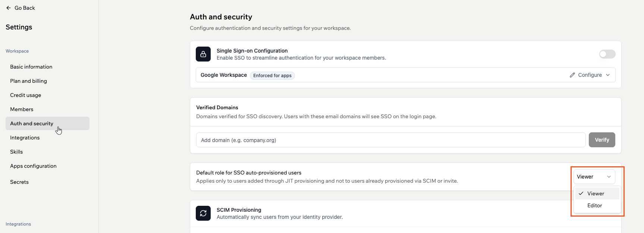Click 'Configure authentication and security settings' subtitle

point(270,28)
